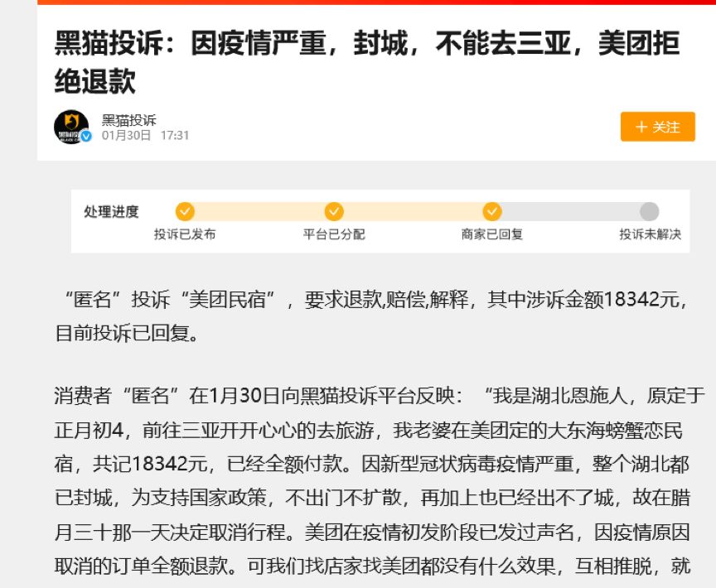This screenshot has width=716, height=588.
Task: Click the 01月30日 17:31 timestamp
Action: [145, 136]
